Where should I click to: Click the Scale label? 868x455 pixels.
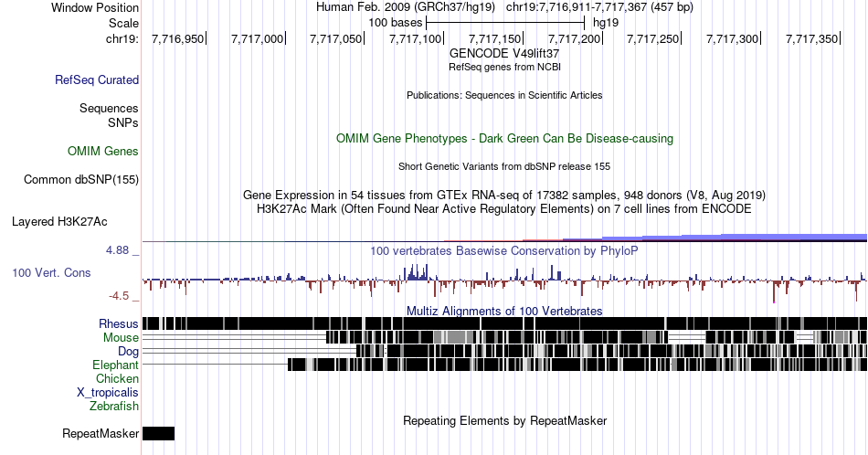(124, 23)
